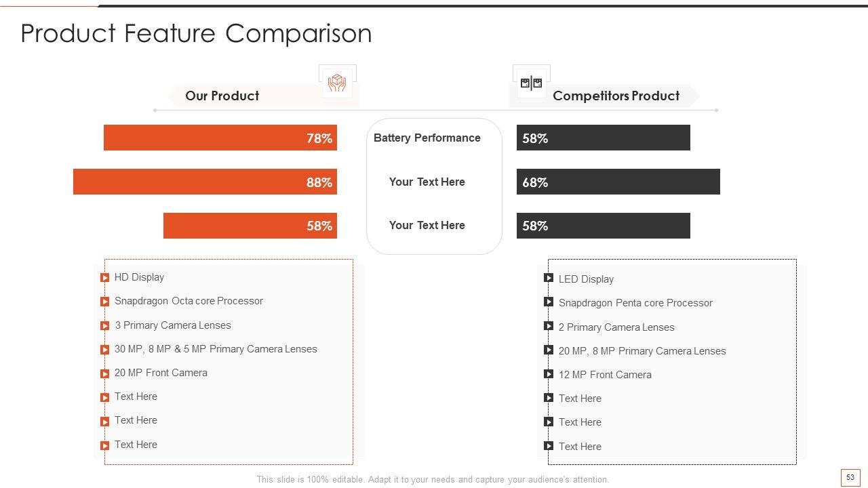The width and height of the screenshot is (868, 488).
Task: Select the orange 88% bar
Action: pyautogui.click(x=205, y=182)
